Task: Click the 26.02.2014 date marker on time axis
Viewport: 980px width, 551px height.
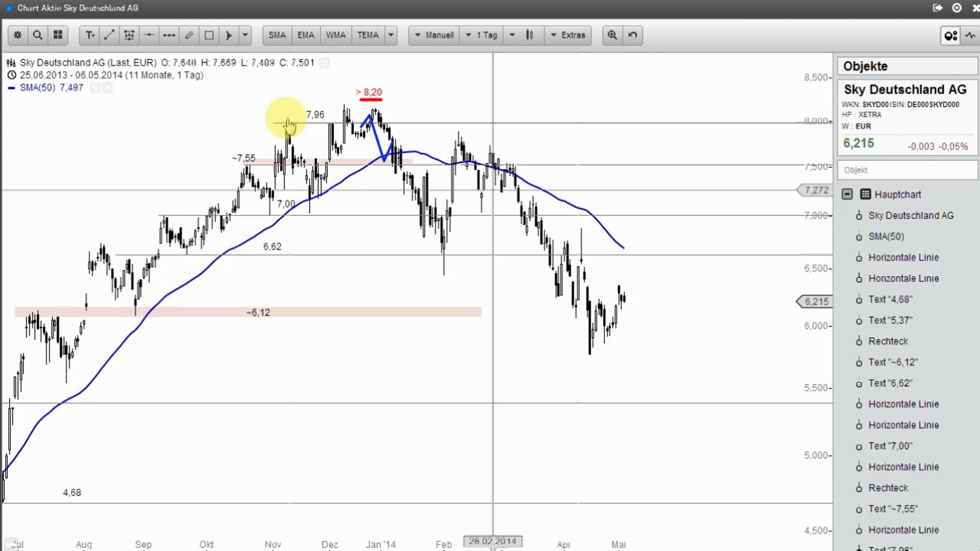Action: [x=492, y=541]
